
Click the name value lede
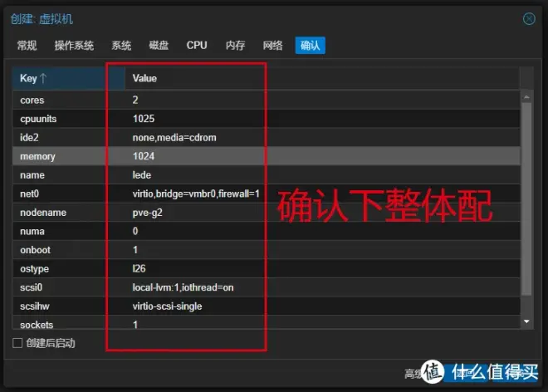142,175
